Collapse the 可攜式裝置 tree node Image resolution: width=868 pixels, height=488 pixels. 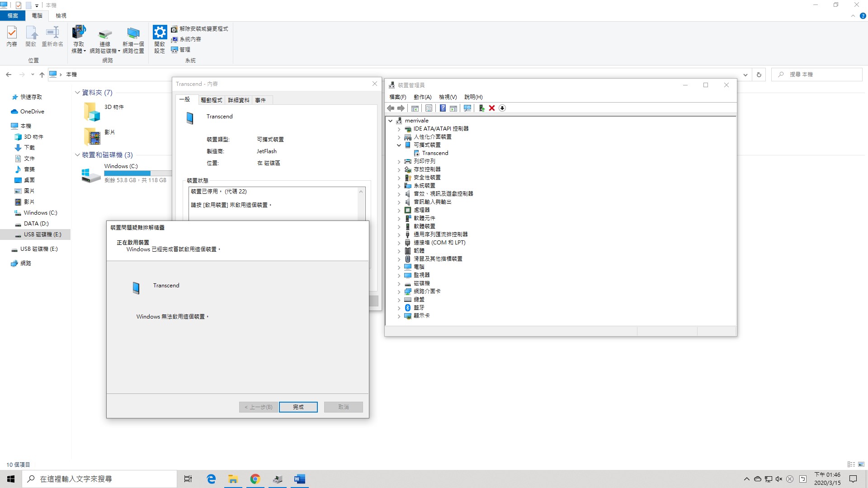coord(399,145)
